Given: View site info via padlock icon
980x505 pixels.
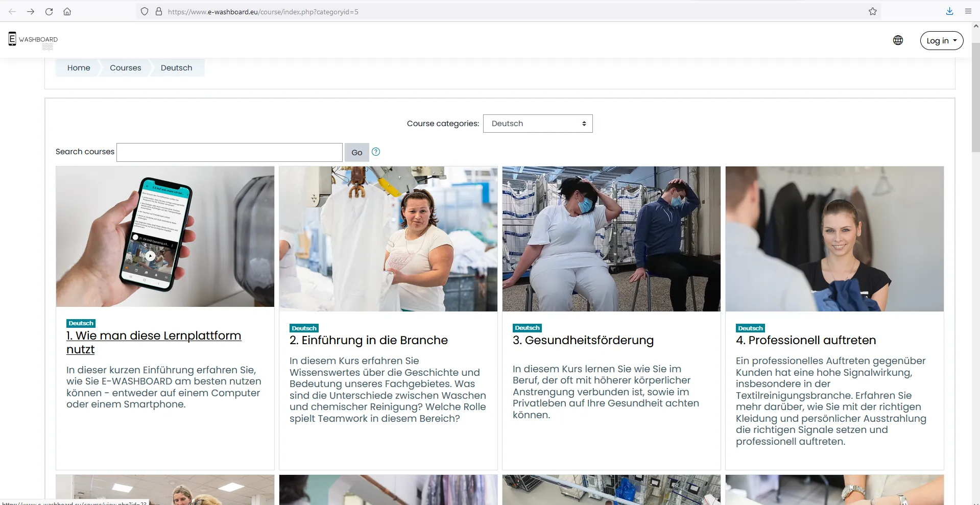Looking at the screenshot, I should (159, 12).
